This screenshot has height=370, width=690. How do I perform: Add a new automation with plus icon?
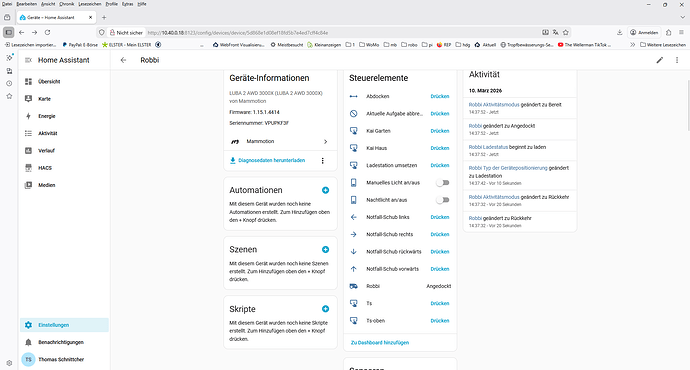point(325,190)
